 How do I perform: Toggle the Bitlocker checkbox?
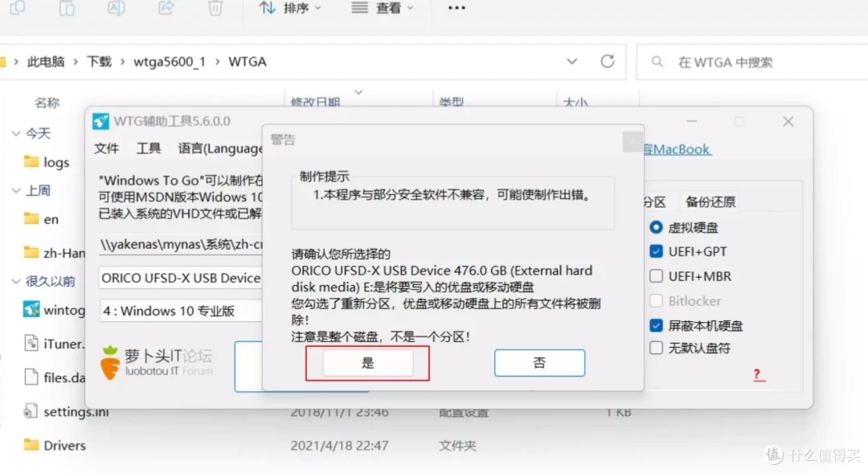656,301
